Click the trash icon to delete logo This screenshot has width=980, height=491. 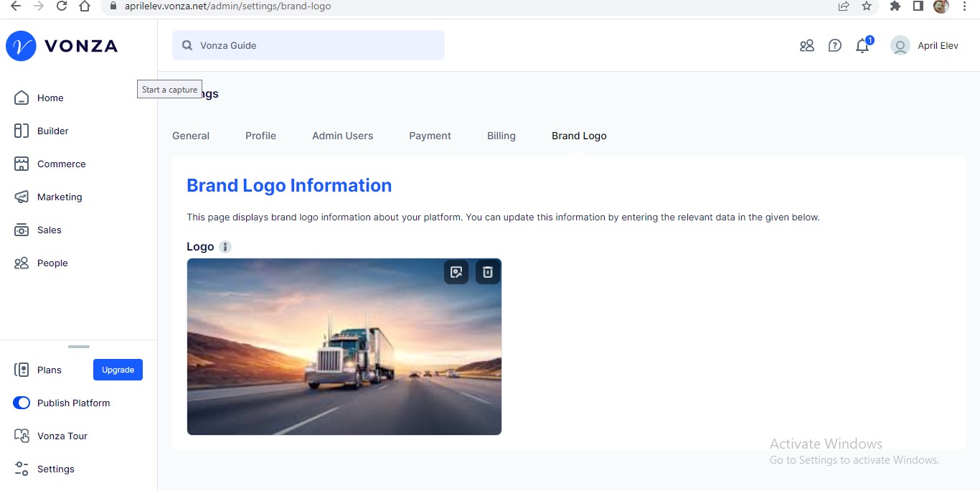point(488,272)
